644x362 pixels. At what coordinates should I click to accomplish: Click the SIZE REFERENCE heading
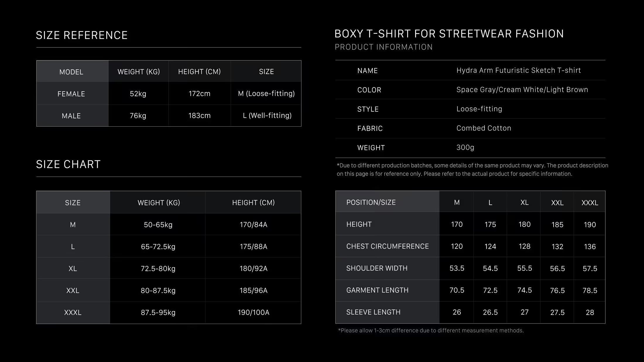click(x=82, y=35)
